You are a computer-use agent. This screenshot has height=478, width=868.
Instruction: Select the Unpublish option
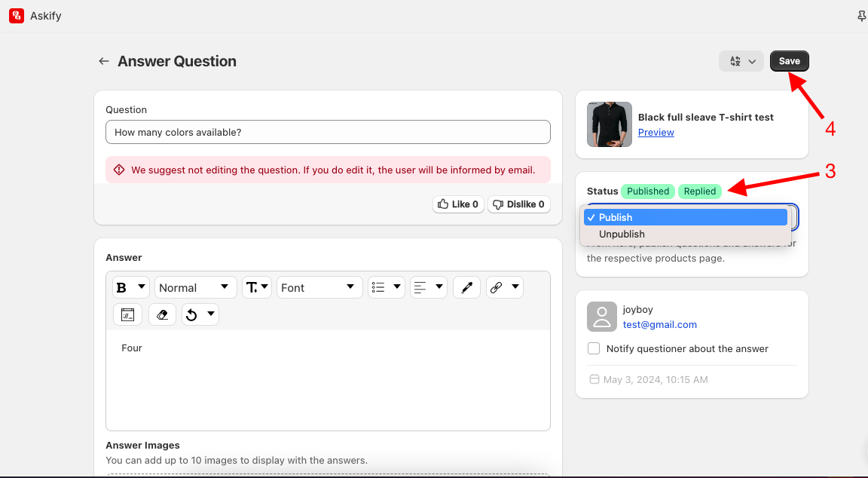click(x=686, y=234)
